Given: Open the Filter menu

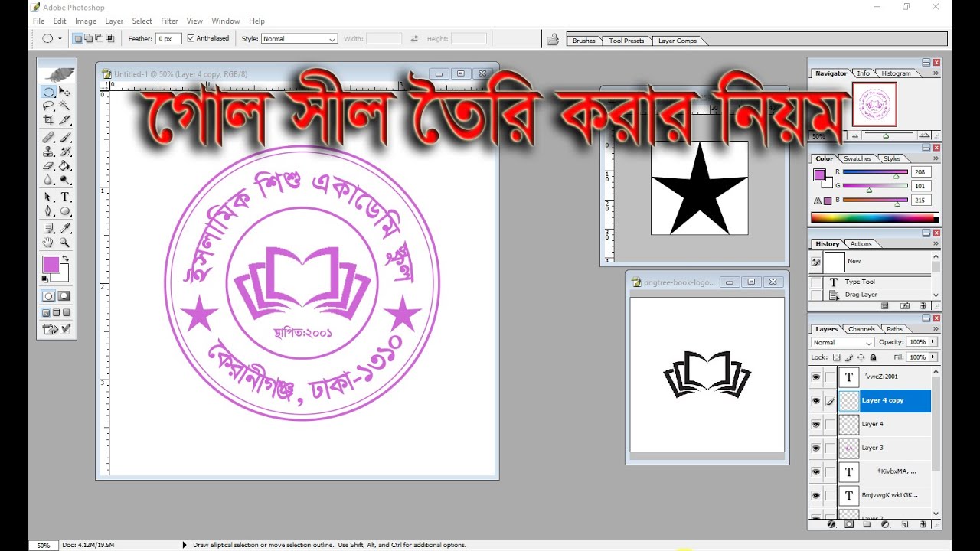Looking at the screenshot, I should click(169, 21).
